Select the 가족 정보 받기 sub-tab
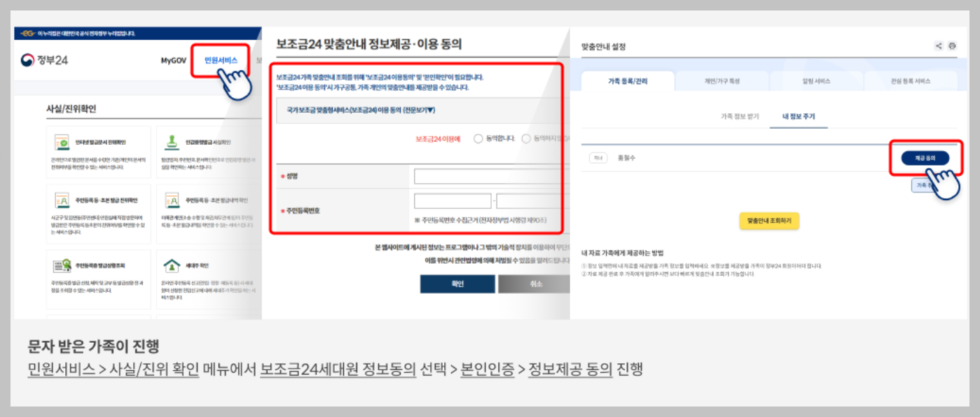The height and width of the screenshot is (417, 980). point(739,117)
